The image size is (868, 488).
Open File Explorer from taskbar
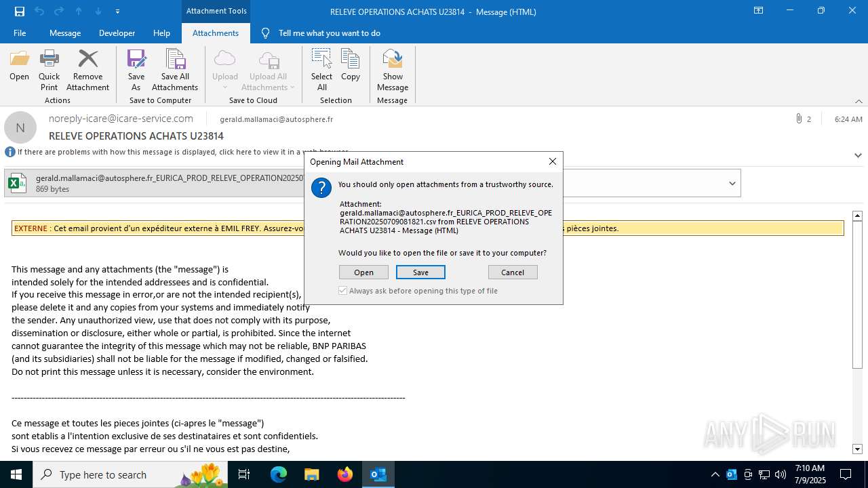tap(312, 474)
